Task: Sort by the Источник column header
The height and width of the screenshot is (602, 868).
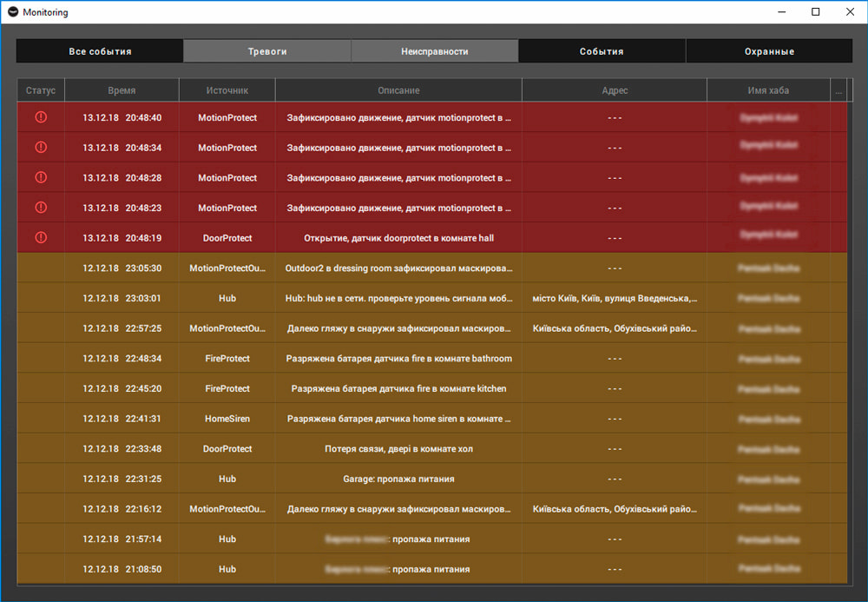Action: point(227,90)
